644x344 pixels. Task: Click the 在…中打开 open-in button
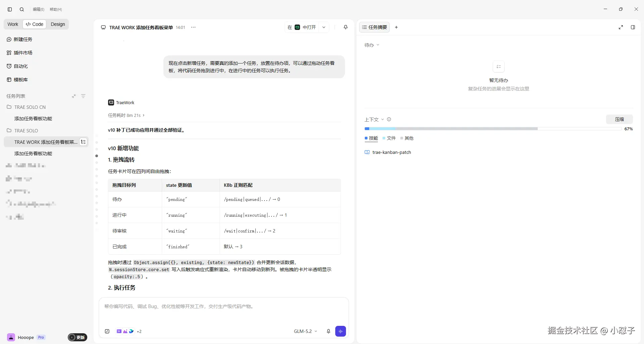click(x=302, y=28)
